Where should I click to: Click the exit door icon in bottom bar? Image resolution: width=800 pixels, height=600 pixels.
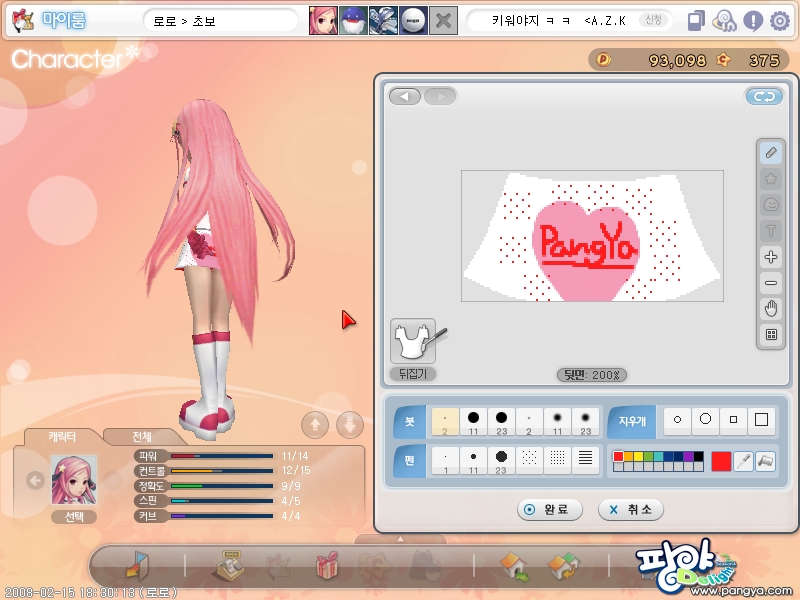(137, 565)
